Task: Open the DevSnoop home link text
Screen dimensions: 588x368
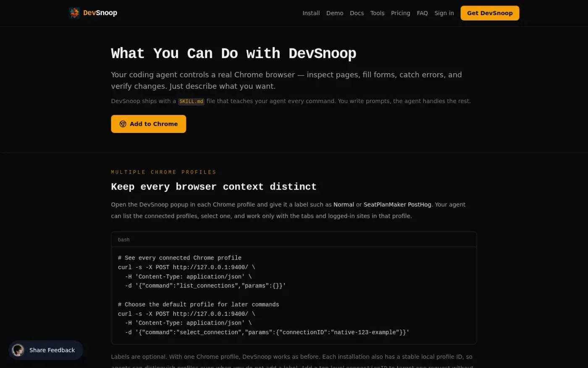Action: pyautogui.click(x=100, y=13)
